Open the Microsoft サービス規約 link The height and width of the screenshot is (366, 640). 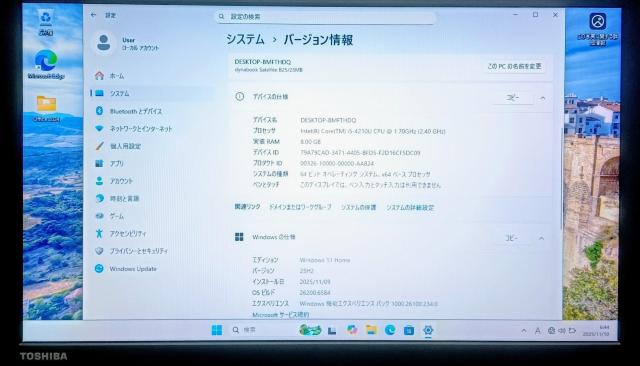coord(280,315)
